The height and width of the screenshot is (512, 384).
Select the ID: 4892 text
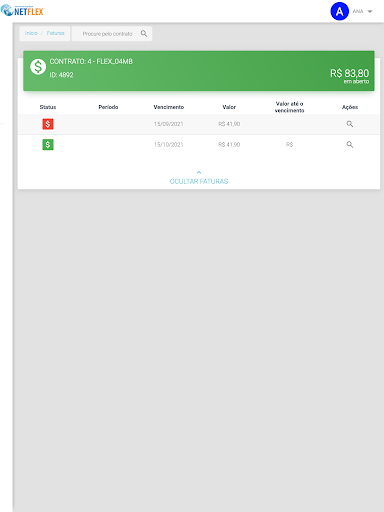click(61, 75)
